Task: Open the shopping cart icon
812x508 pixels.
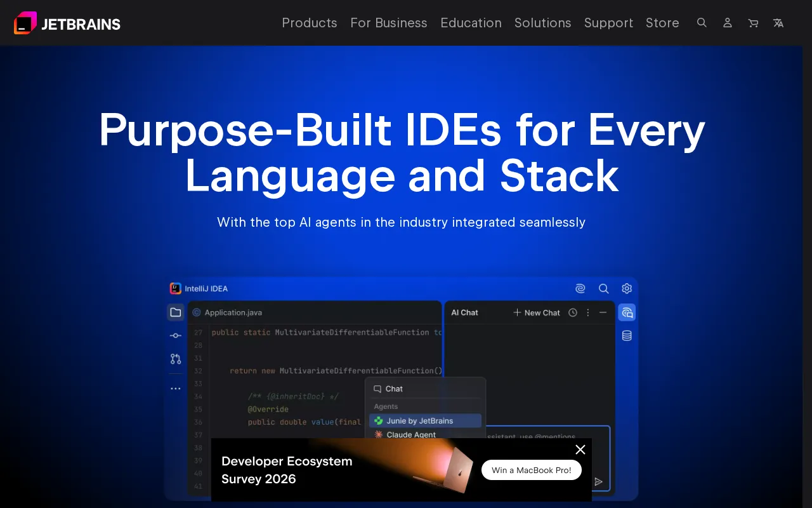Action: [753, 23]
